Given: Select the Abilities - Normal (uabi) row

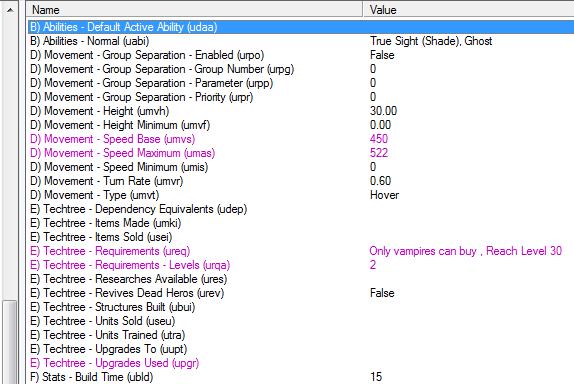Looking at the screenshot, I should point(301,41).
